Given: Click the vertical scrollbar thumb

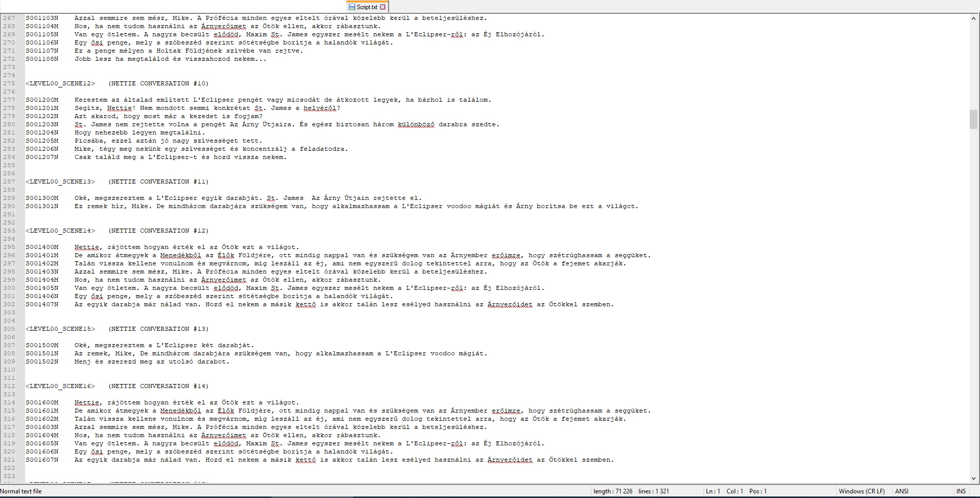Looking at the screenshot, I should coord(973,119).
